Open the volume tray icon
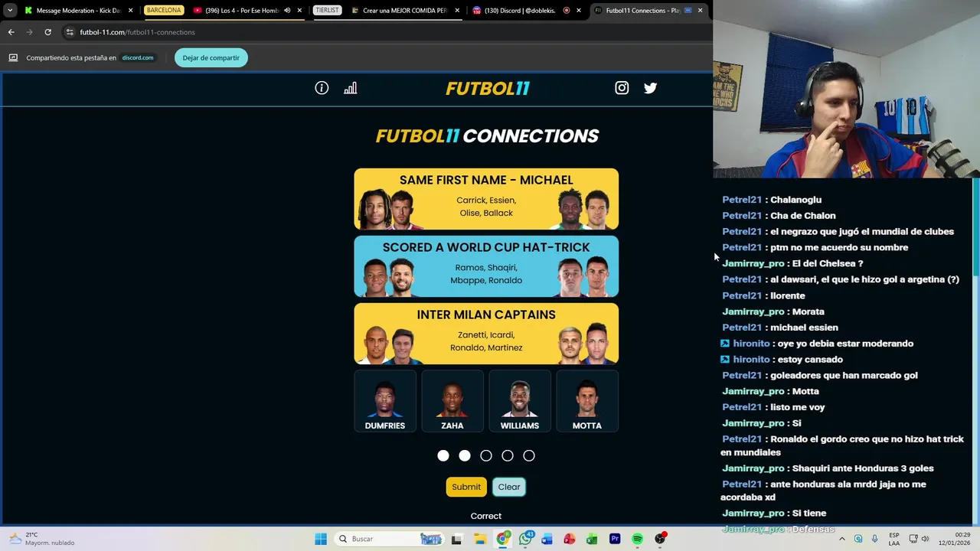The width and height of the screenshot is (980, 551). [x=925, y=539]
